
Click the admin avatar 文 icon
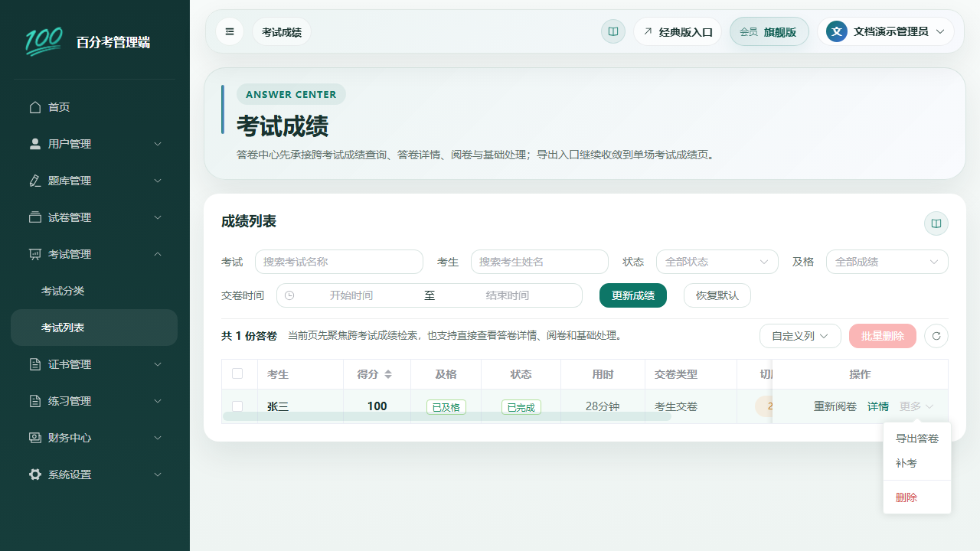(837, 31)
